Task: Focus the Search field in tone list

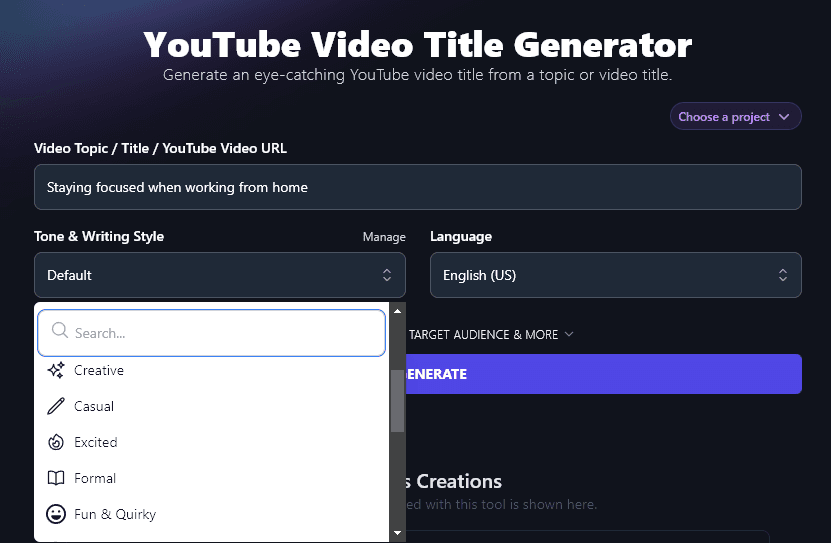Action: (211, 333)
